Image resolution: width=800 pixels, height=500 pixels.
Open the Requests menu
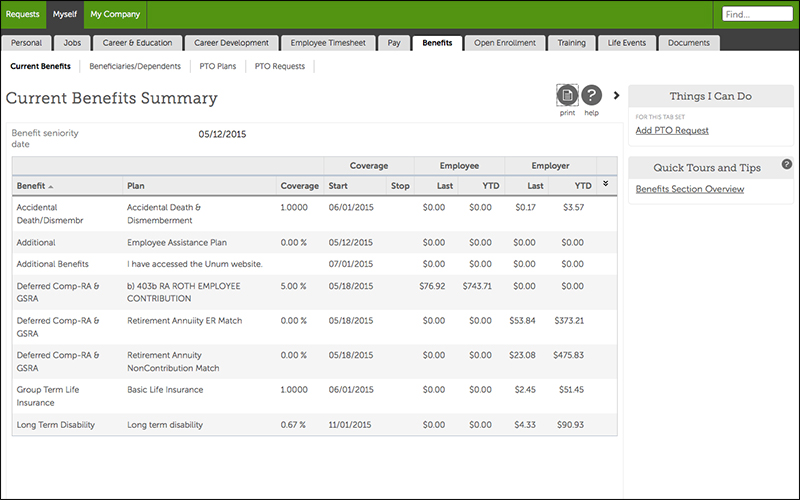22,14
